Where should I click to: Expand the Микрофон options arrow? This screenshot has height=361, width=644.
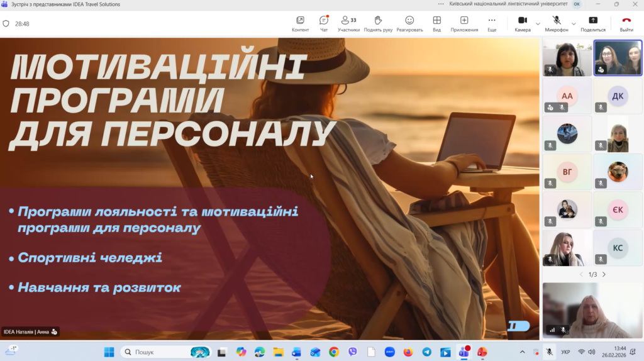(574, 24)
